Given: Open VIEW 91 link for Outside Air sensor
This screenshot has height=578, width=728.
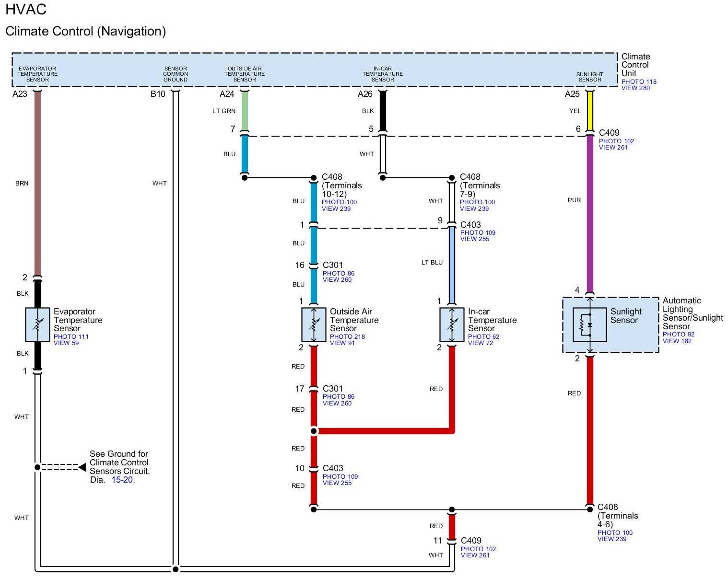Looking at the screenshot, I should pos(342,343).
